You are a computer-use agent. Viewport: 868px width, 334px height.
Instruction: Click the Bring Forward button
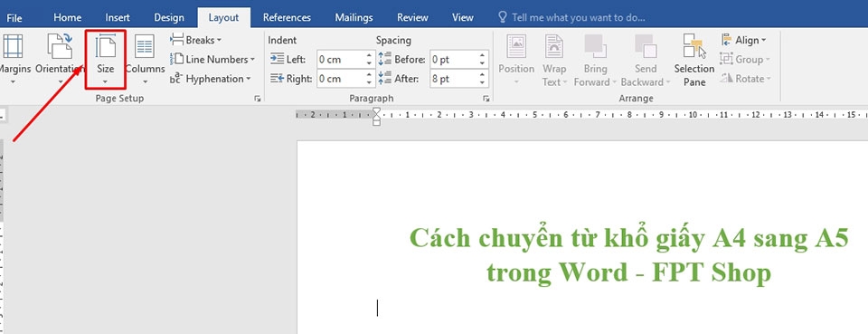click(595, 60)
